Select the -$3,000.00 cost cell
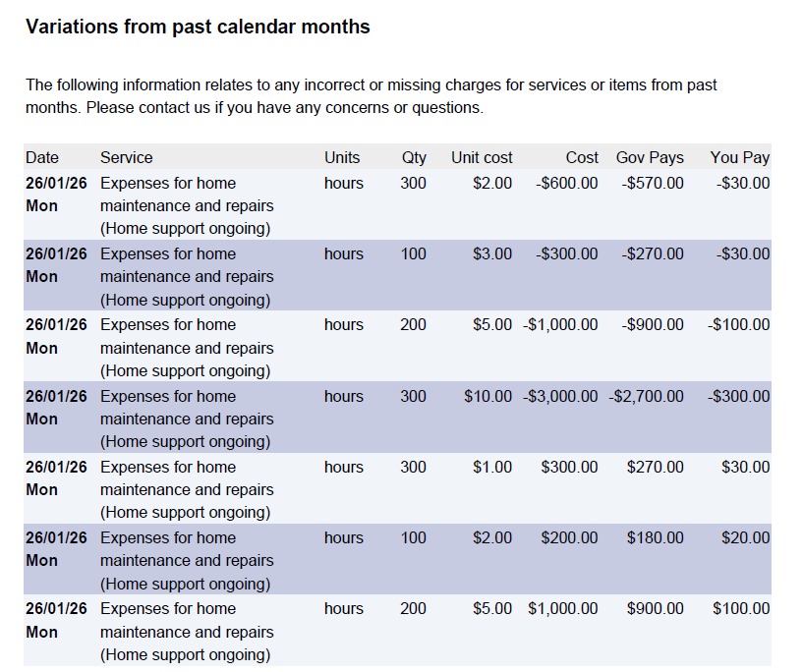The height and width of the screenshot is (672, 803). tap(561, 396)
